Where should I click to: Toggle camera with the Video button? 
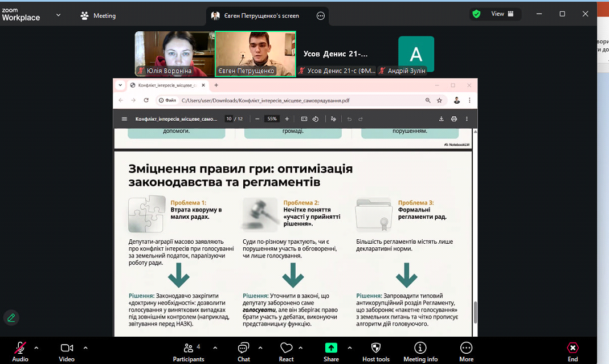click(x=67, y=351)
